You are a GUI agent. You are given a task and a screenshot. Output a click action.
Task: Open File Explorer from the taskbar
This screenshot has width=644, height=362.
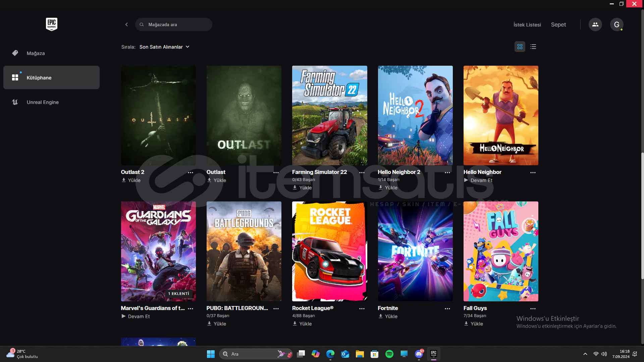coord(360,354)
